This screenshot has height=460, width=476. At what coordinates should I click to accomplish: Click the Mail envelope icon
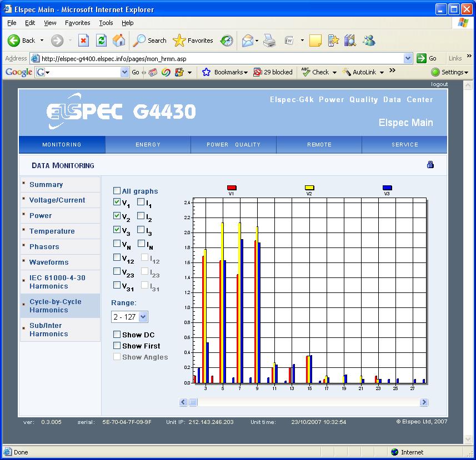pos(247,41)
